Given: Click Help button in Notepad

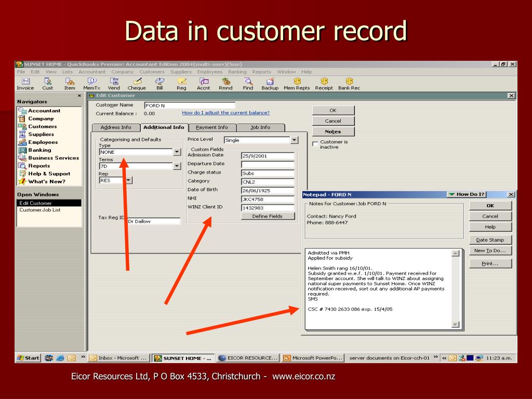Looking at the screenshot, I should click(x=490, y=227).
